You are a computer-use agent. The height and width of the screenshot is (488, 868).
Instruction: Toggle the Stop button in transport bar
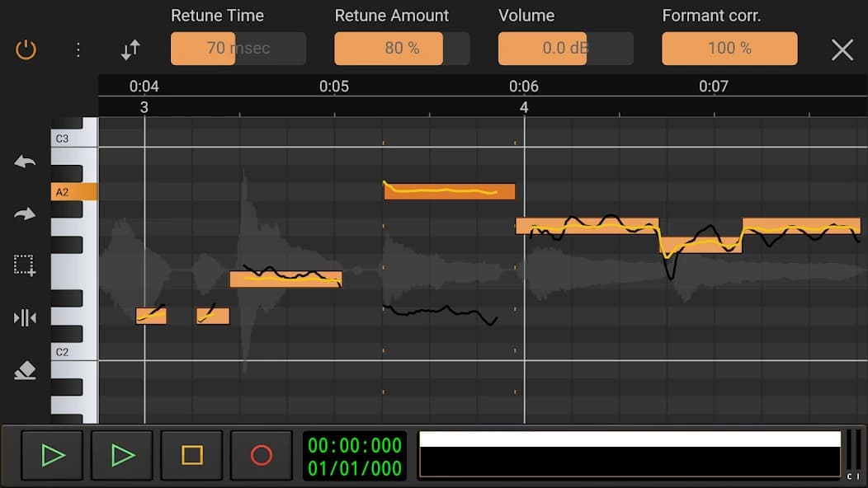click(191, 455)
